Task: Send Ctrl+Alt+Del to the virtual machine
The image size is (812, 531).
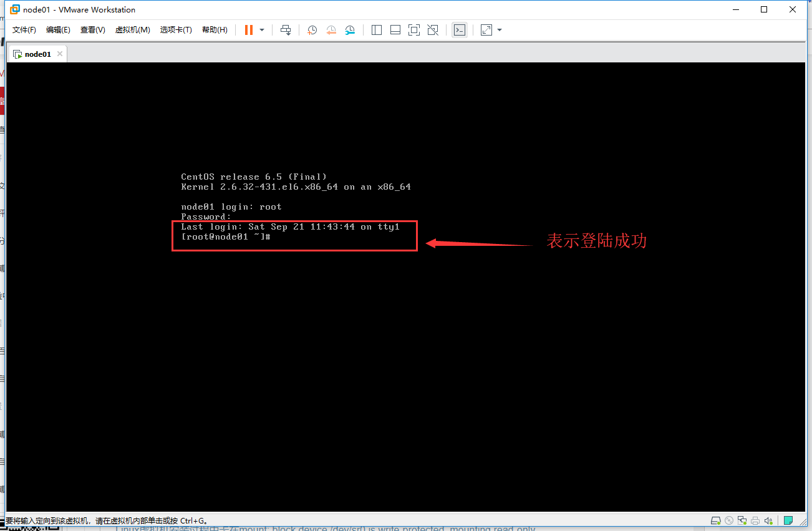Action: (x=286, y=30)
